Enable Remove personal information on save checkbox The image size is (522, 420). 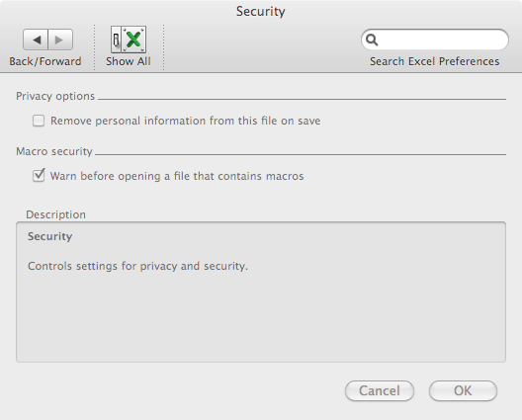[x=39, y=121]
